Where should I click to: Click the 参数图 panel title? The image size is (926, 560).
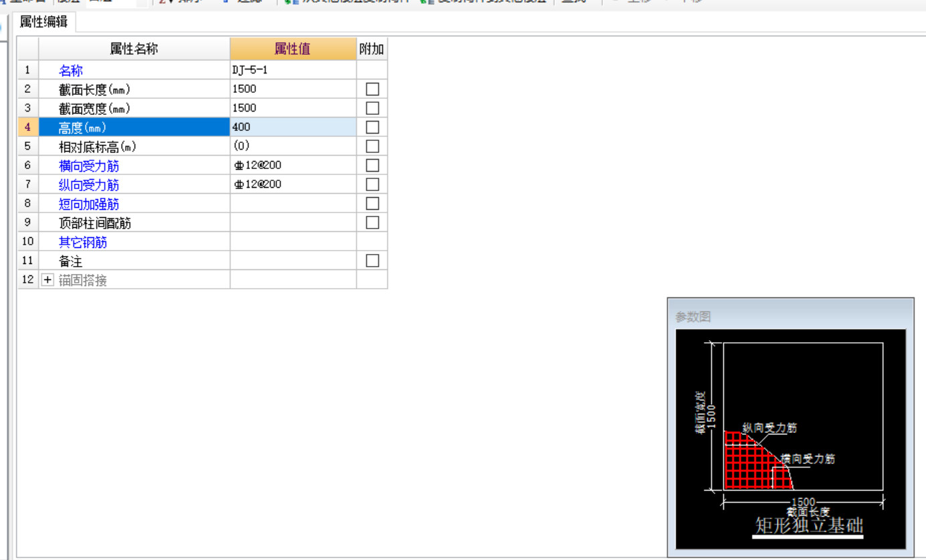tap(693, 317)
